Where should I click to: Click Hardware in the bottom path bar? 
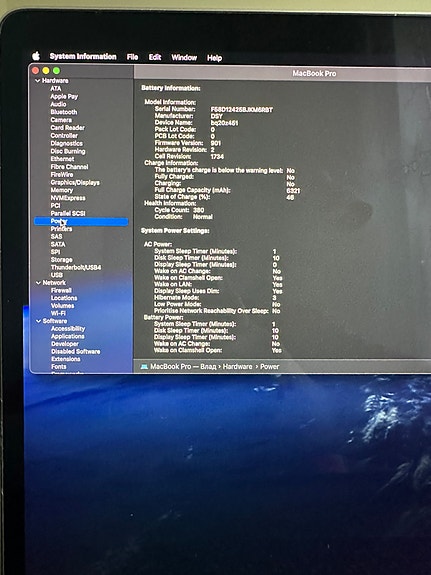[x=237, y=367]
